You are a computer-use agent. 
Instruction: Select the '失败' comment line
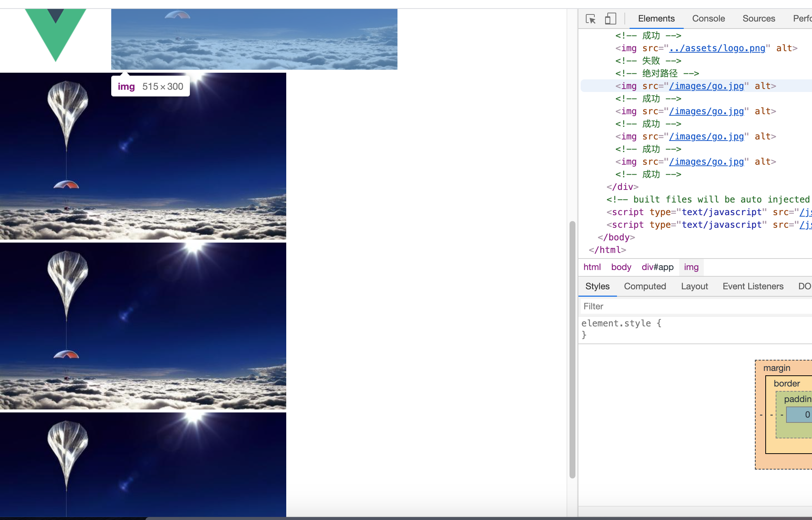648,61
